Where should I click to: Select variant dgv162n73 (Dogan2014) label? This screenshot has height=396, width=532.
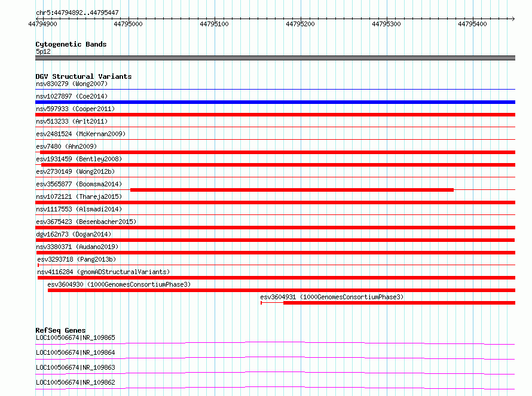74,234
